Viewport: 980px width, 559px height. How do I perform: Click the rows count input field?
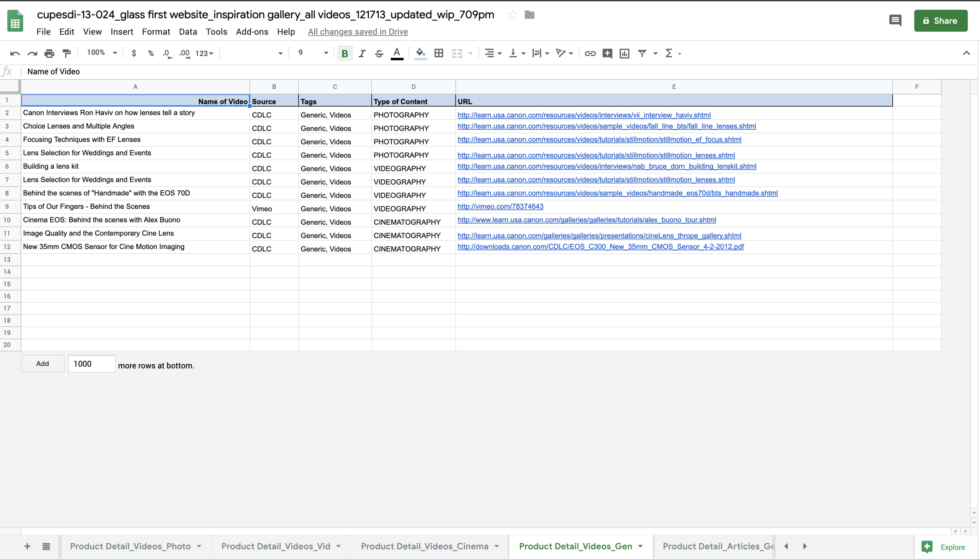(x=92, y=364)
